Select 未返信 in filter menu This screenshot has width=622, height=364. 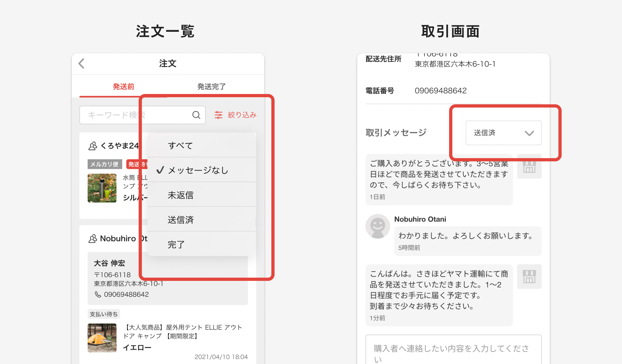[x=202, y=195]
